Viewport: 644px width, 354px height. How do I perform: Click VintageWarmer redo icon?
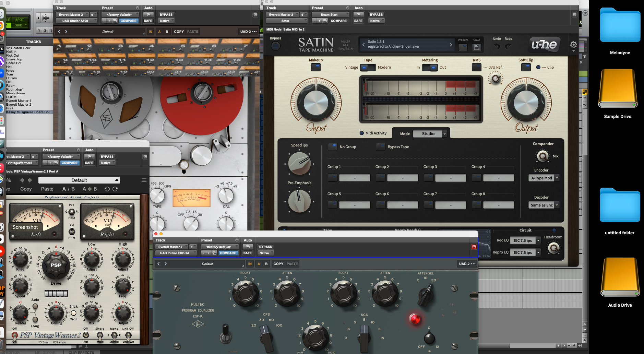tap(115, 189)
